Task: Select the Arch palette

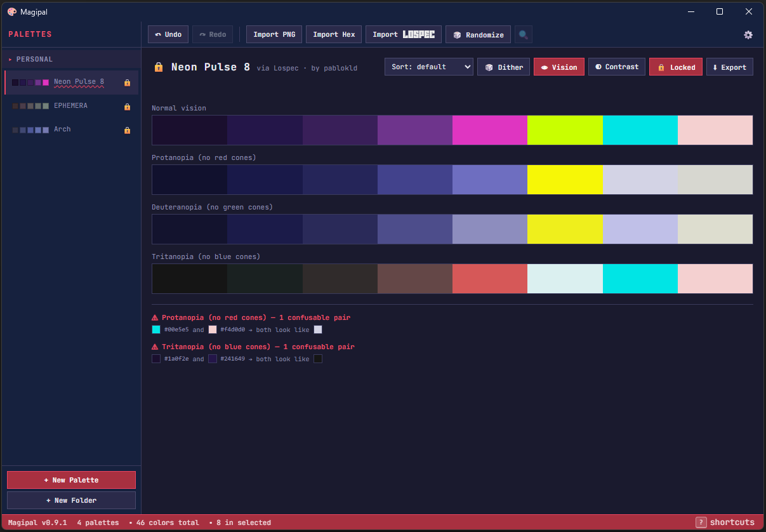Action: 71,130
